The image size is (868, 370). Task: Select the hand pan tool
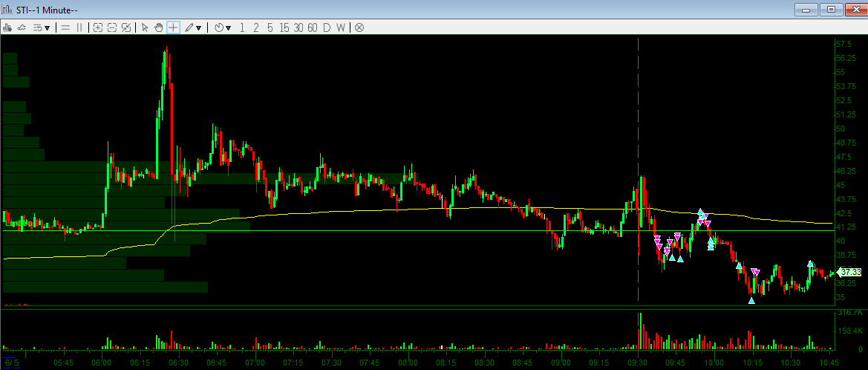(x=159, y=27)
